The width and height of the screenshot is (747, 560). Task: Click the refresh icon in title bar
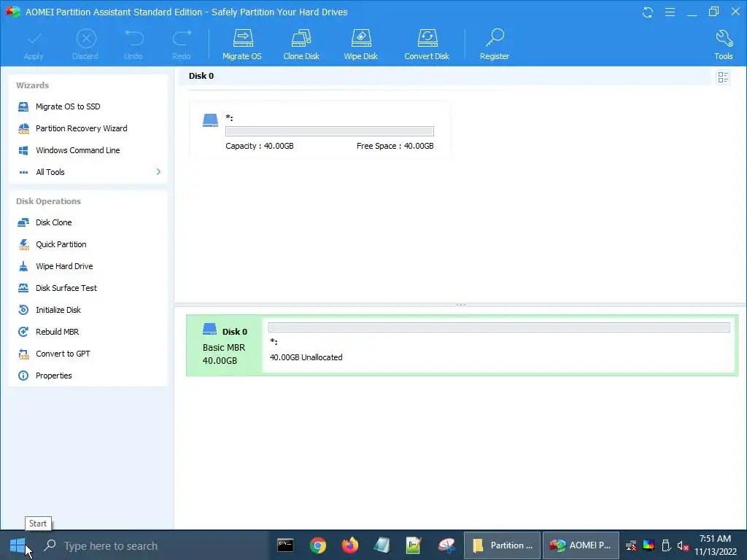click(648, 12)
